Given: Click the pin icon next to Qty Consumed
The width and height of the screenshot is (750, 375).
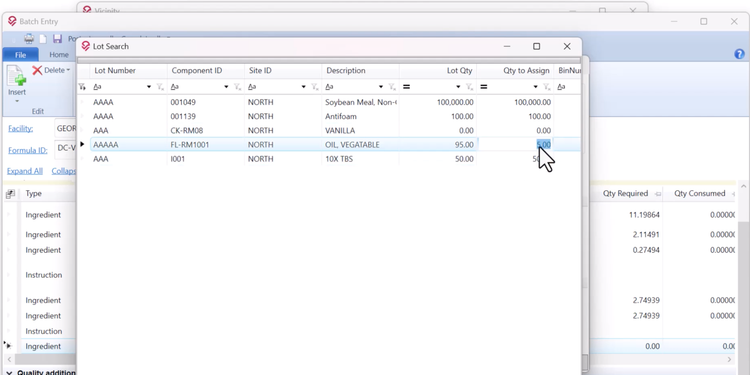Looking at the screenshot, I should (732, 194).
